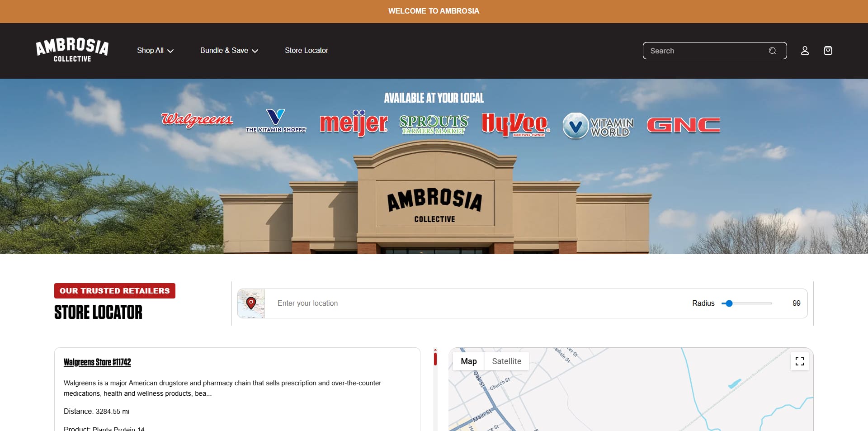Click the radius value 99
Image resolution: width=868 pixels, height=431 pixels.
796,303
